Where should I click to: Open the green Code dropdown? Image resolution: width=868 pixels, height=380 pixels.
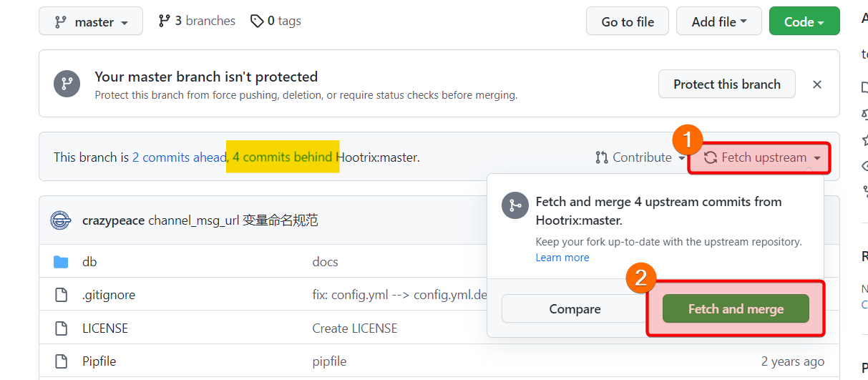pos(804,21)
